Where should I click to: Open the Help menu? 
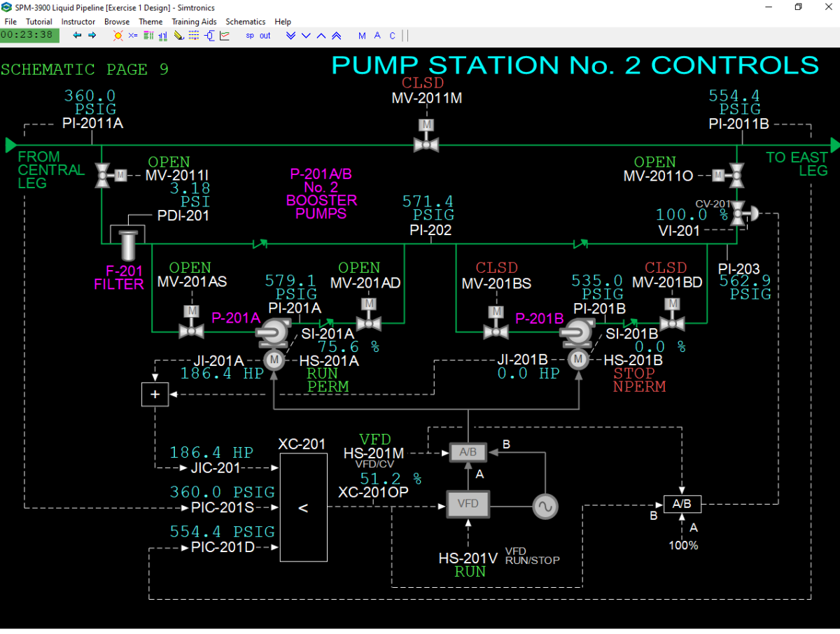point(283,22)
